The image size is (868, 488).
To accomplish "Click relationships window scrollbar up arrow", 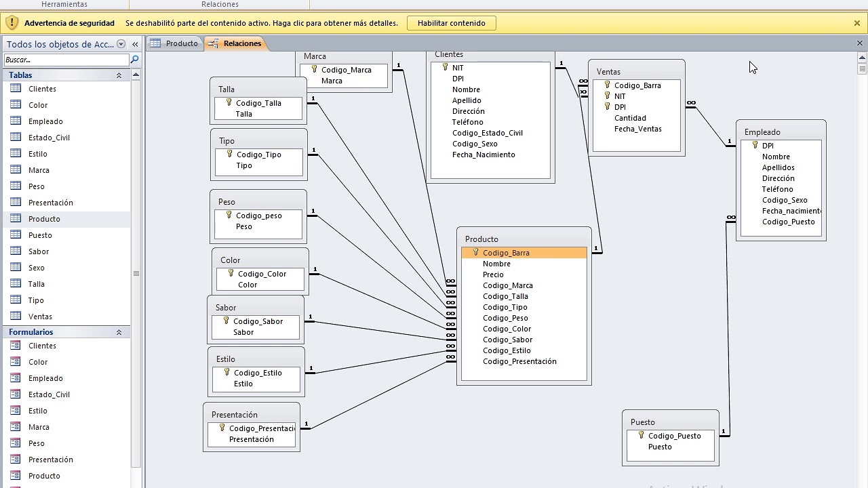I will pos(863,57).
